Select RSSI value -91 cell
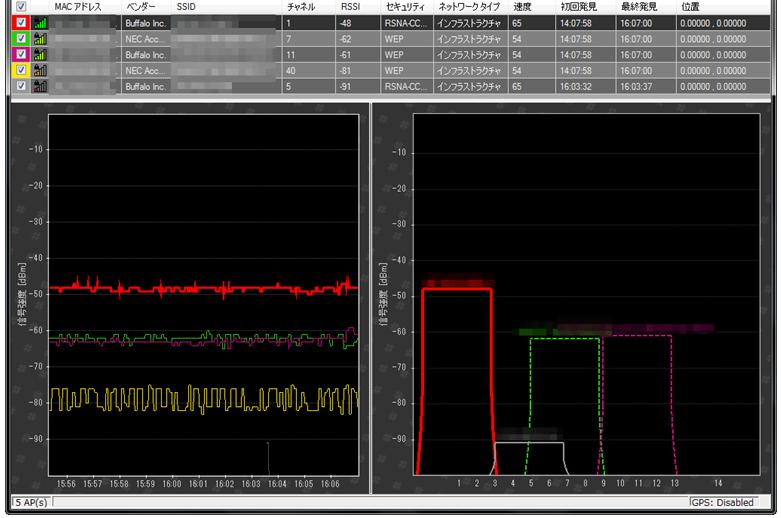 pos(345,86)
